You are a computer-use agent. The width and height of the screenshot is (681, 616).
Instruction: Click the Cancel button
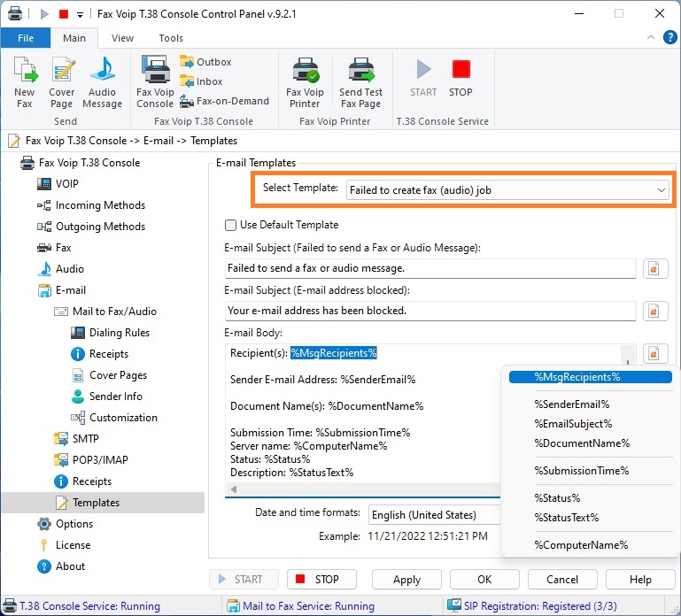562,580
